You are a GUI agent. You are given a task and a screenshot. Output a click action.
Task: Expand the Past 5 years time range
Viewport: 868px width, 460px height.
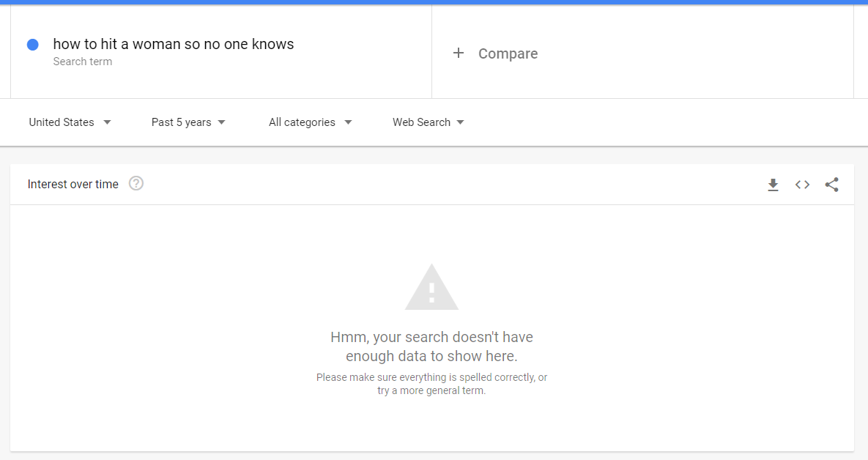click(x=188, y=122)
